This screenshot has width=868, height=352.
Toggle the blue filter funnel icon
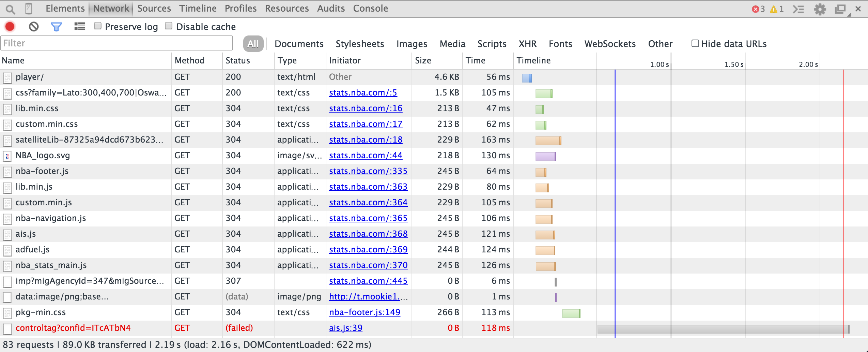point(56,27)
